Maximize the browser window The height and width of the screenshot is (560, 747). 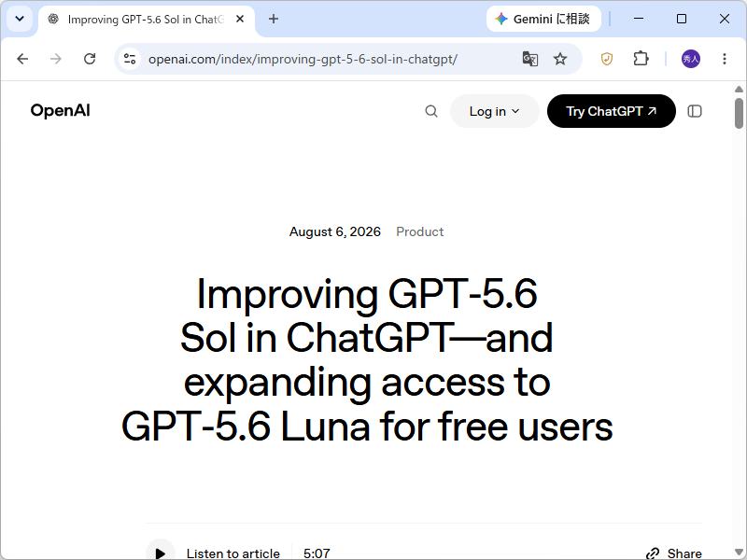click(x=682, y=19)
